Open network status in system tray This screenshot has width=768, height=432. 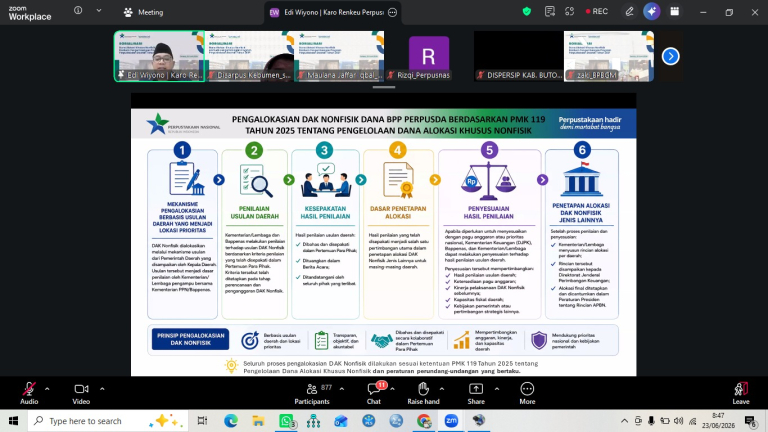(x=692, y=421)
